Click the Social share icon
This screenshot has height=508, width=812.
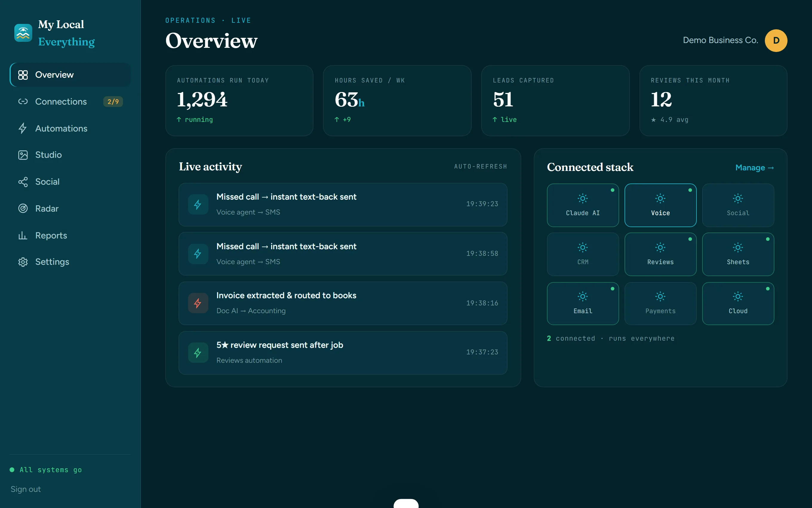click(23, 182)
